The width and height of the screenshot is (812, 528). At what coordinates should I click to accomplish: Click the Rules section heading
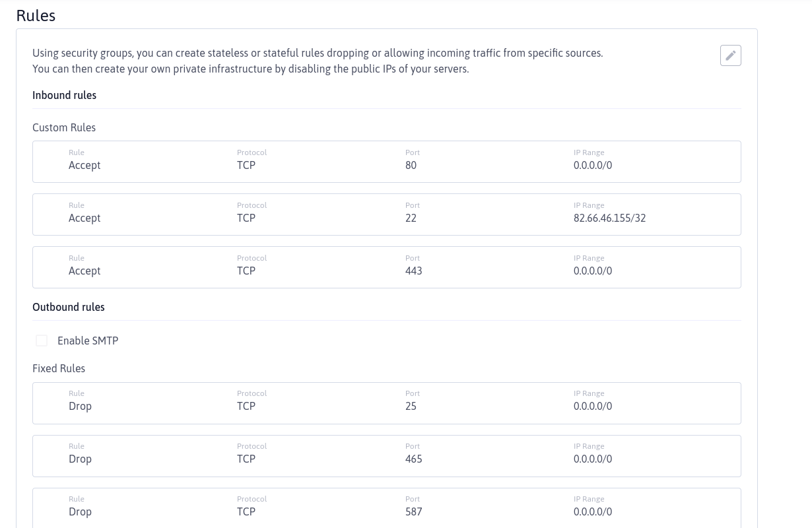coord(36,15)
